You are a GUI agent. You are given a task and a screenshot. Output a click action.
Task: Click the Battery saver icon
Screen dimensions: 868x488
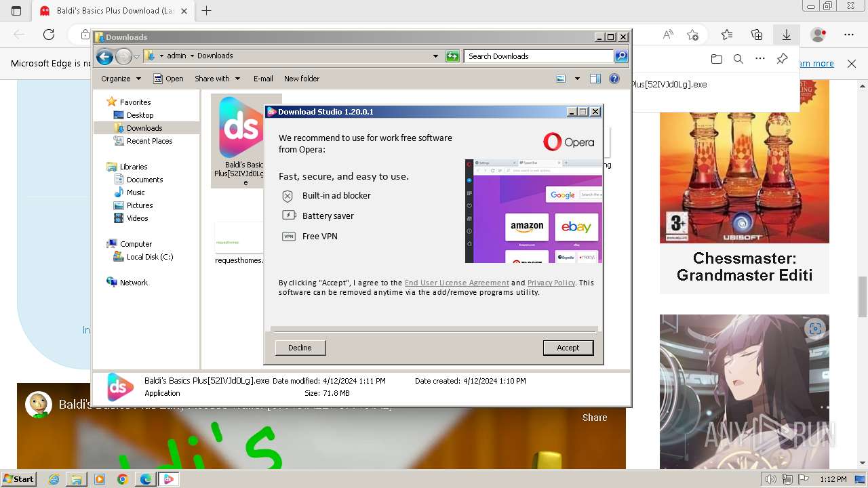[x=289, y=216]
